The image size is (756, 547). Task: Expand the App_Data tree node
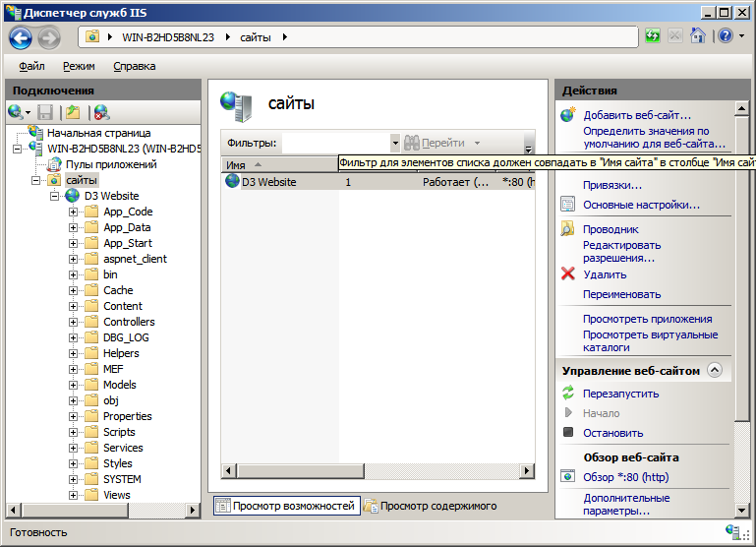[x=73, y=227]
